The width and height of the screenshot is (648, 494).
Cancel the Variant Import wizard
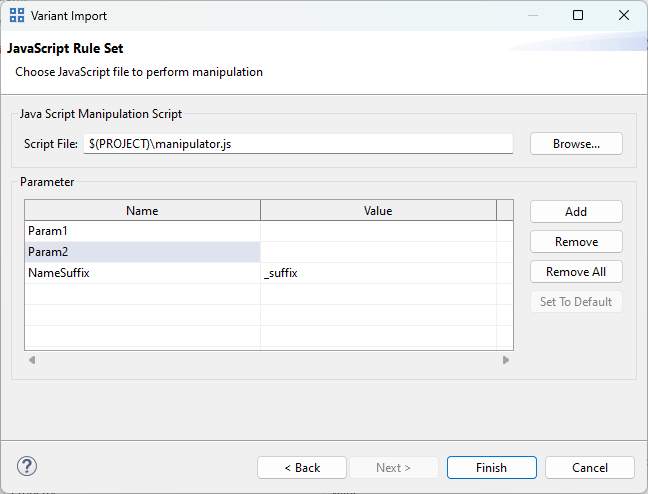click(x=590, y=468)
